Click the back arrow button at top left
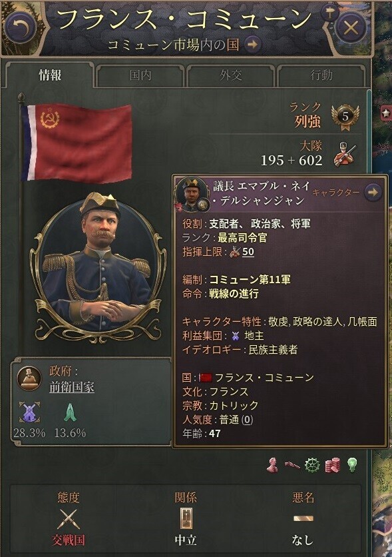The image size is (392, 557). tap(21, 27)
